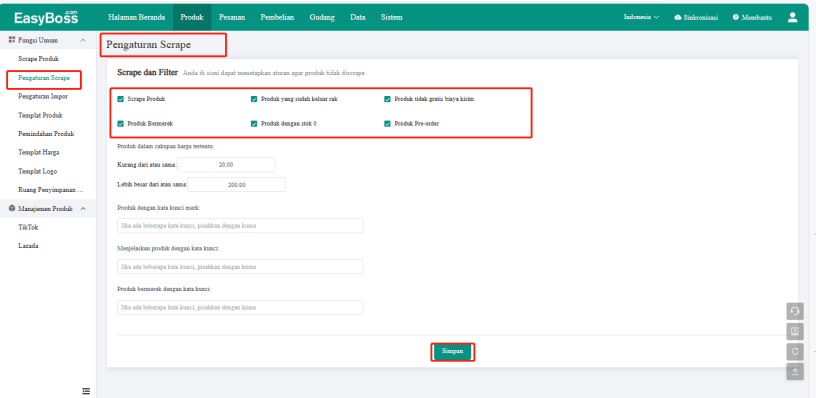The width and height of the screenshot is (816, 398).
Task: Open the Sistem menu
Action: 391,17
